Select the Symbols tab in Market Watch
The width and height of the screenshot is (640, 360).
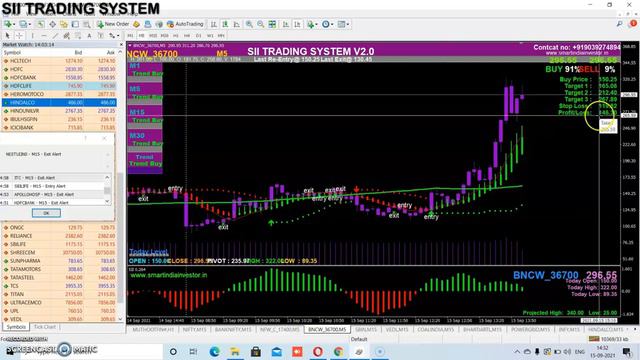click(16, 327)
